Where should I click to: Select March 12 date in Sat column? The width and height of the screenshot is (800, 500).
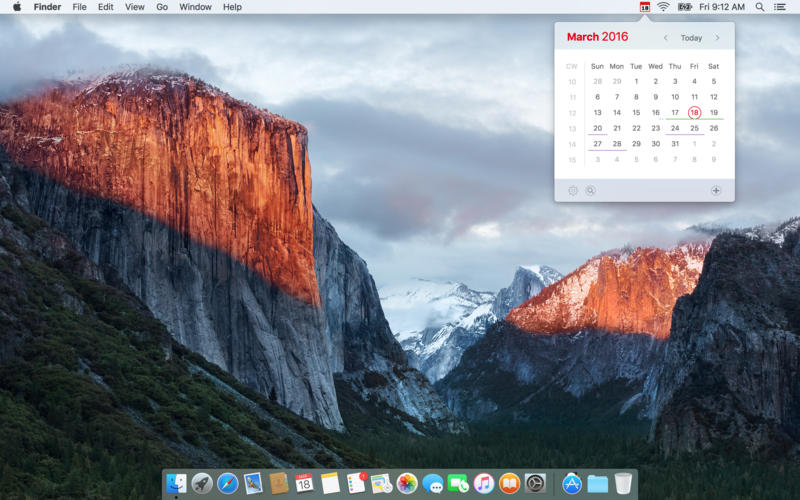click(x=714, y=97)
